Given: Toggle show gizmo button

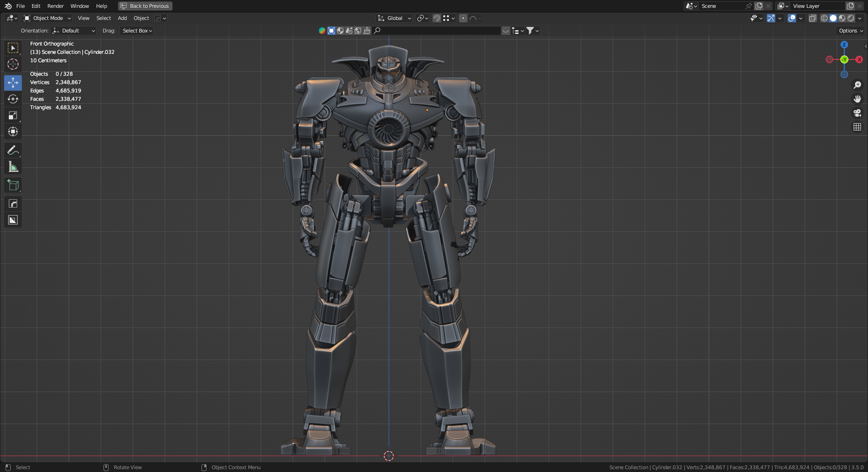Looking at the screenshot, I should (x=771, y=18).
